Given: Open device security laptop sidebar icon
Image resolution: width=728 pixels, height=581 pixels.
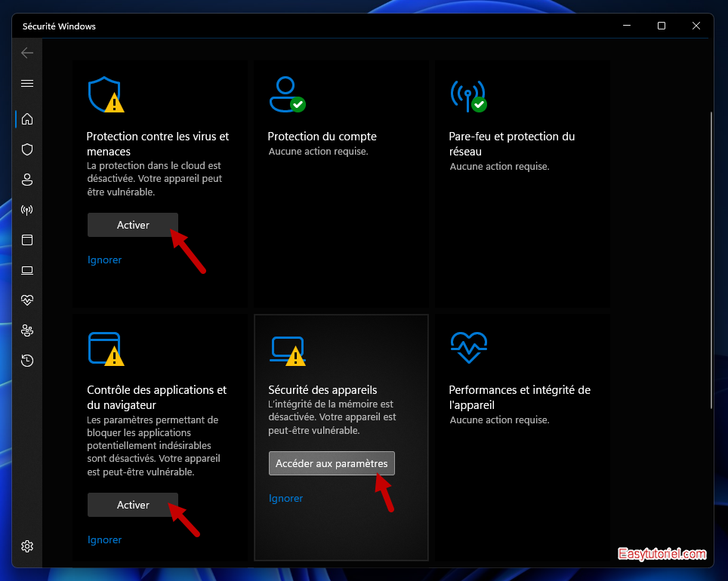Looking at the screenshot, I should tap(27, 270).
